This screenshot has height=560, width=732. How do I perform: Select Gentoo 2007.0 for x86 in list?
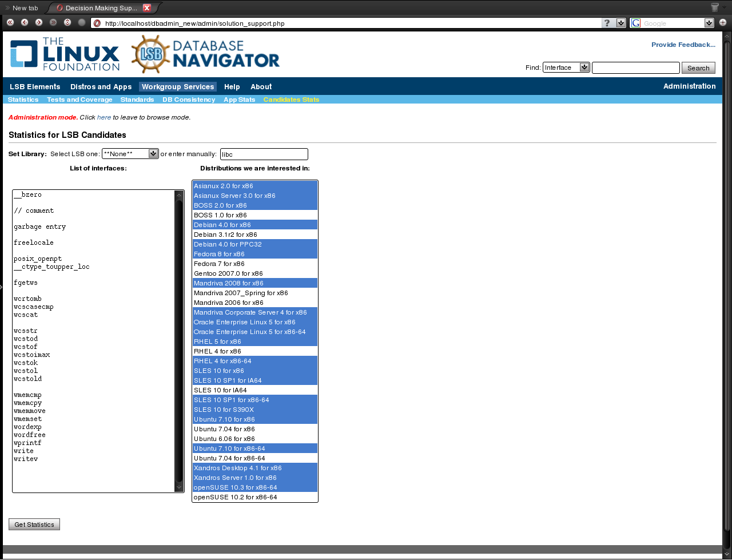pyautogui.click(x=255, y=273)
